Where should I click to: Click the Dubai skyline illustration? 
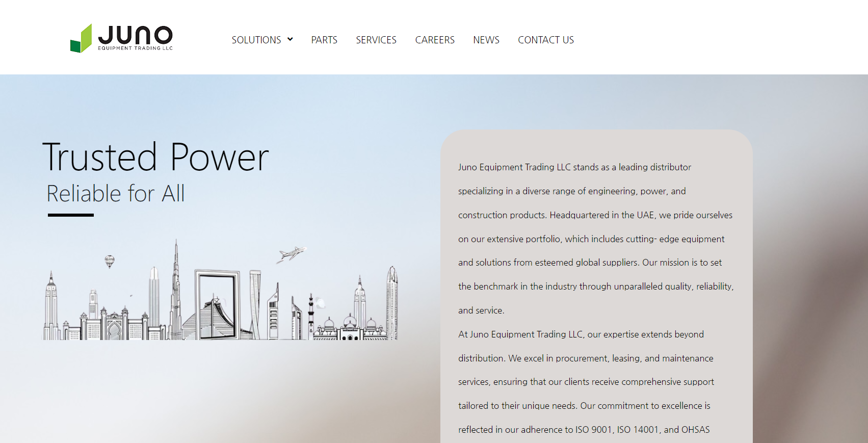point(220,290)
